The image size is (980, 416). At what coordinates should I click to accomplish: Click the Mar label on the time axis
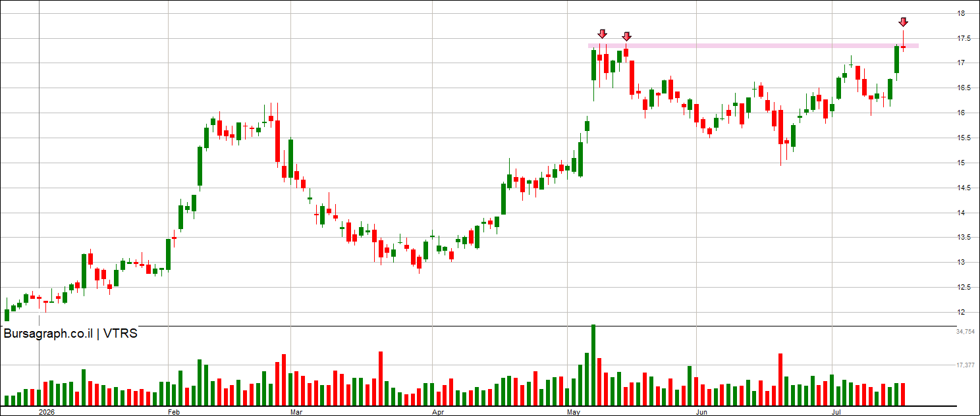(296, 412)
